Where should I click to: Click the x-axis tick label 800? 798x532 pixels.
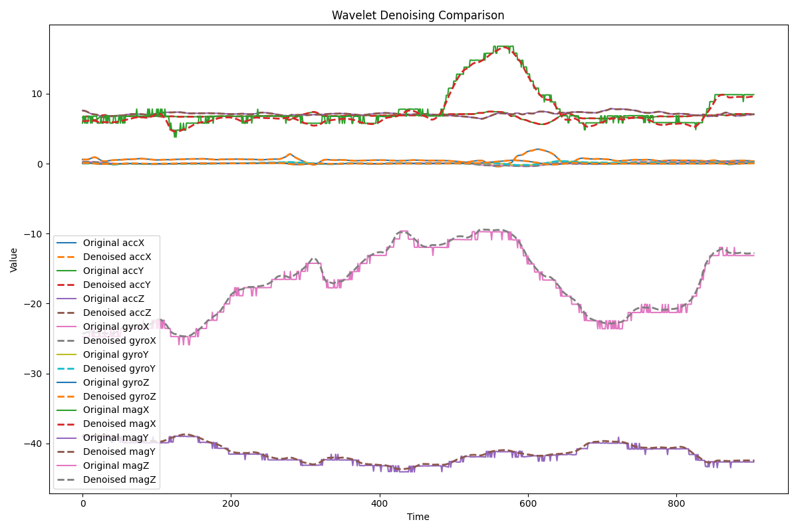[676, 504]
